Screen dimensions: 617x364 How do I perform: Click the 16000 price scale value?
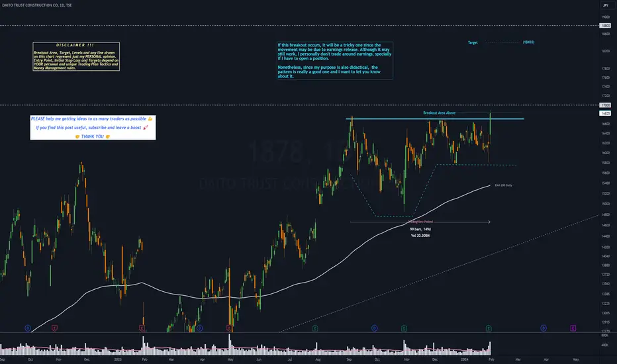(x=605, y=153)
